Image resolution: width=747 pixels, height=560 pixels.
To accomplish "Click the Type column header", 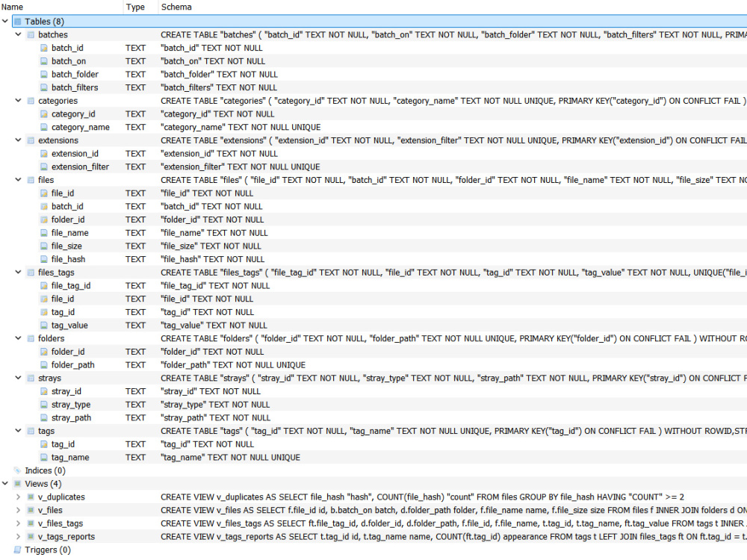I will (140, 7).
